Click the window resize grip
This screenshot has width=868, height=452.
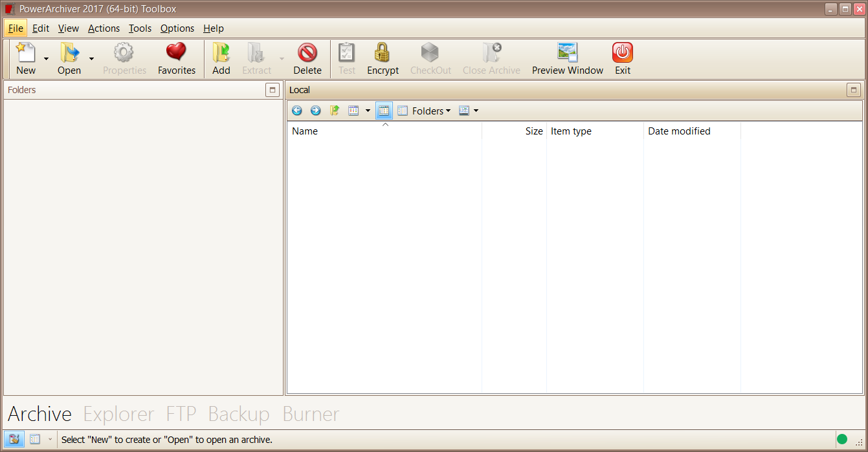tap(858, 442)
